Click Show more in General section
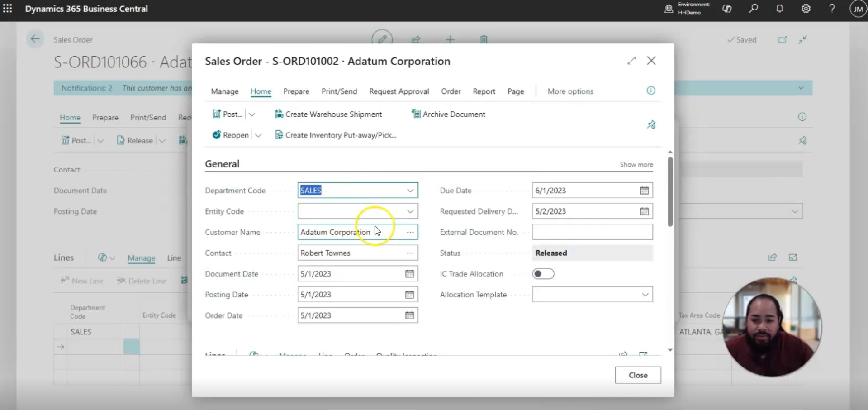The image size is (868, 410). coord(636,165)
